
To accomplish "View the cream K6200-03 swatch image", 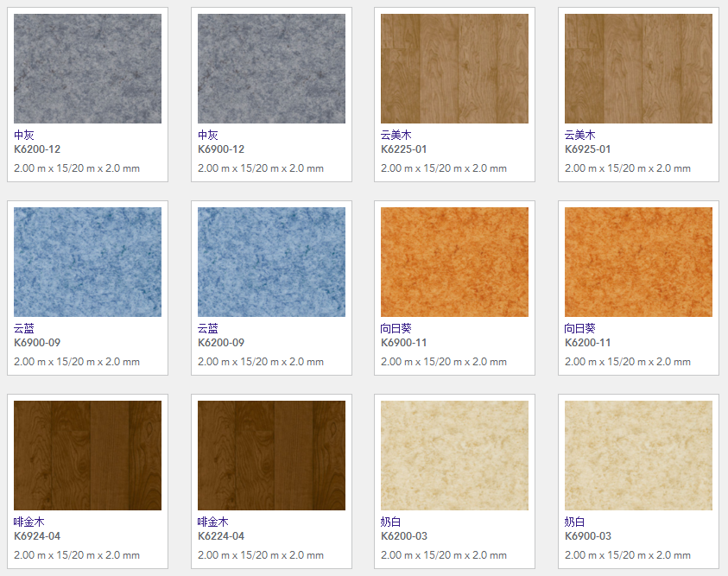I will coord(454,455).
